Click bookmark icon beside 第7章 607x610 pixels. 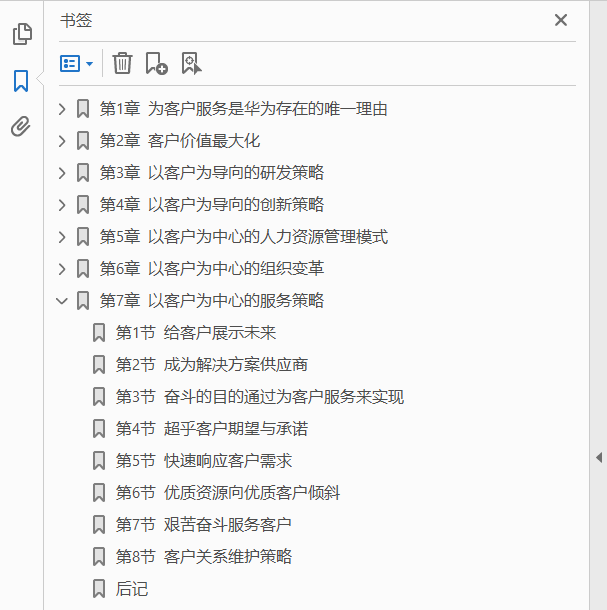[x=82, y=301]
